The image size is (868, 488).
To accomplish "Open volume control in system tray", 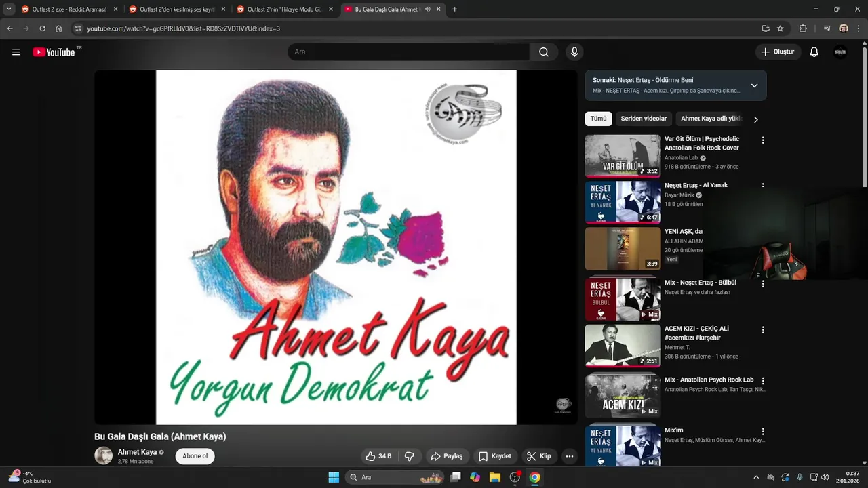I will click(x=825, y=477).
